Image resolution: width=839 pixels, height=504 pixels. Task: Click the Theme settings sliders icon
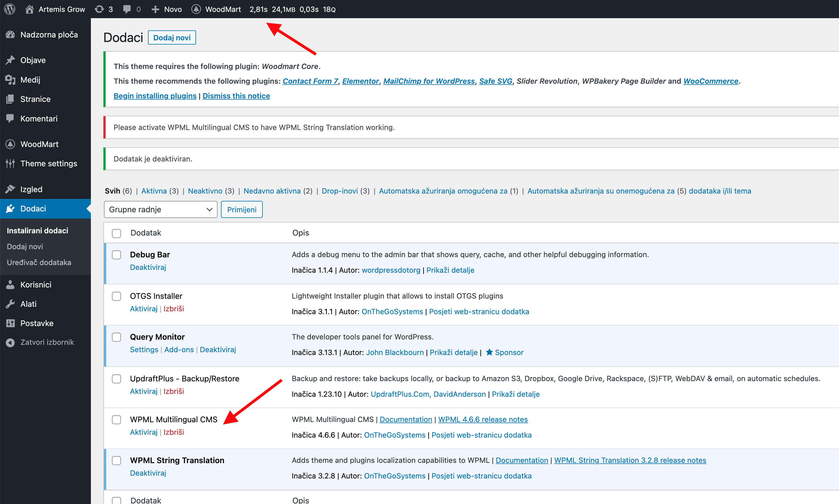[11, 163]
